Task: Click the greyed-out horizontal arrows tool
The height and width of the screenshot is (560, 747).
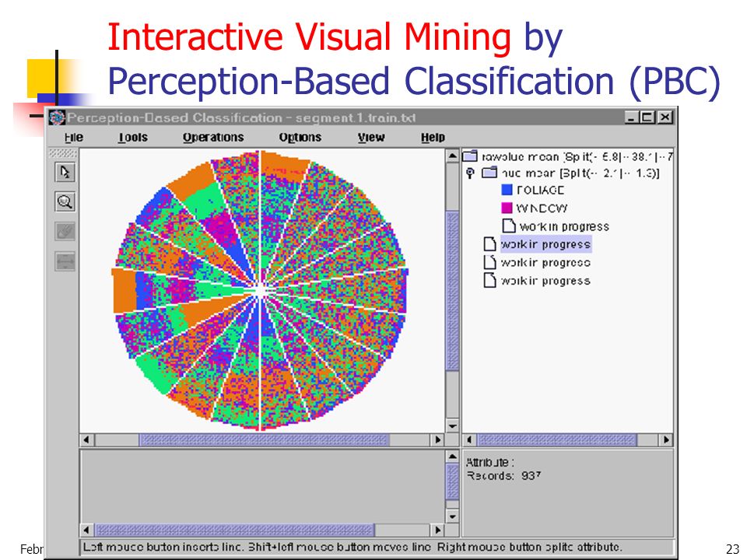Action: 65,261
